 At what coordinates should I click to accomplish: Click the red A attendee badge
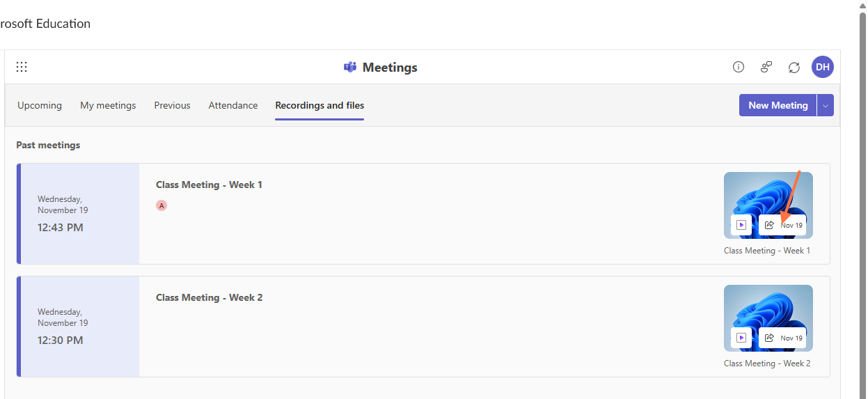[x=161, y=205]
